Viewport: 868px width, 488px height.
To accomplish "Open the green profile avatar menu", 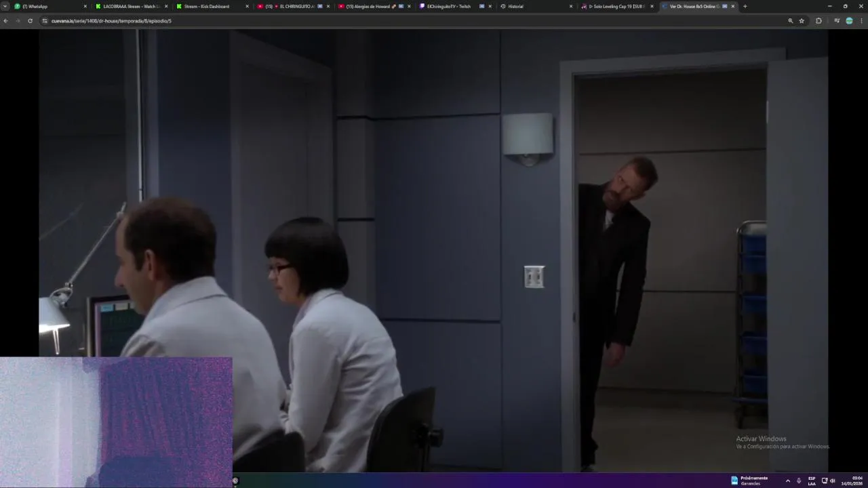I will (849, 21).
